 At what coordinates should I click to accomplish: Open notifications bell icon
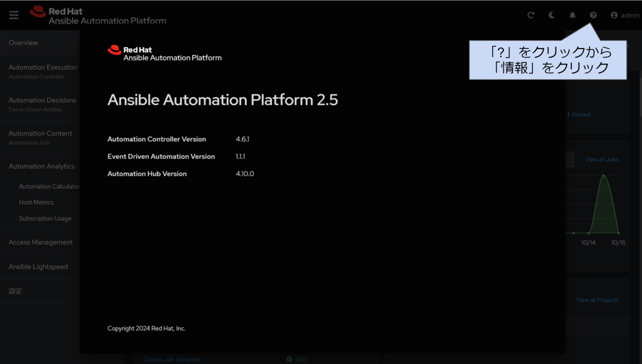click(572, 15)
